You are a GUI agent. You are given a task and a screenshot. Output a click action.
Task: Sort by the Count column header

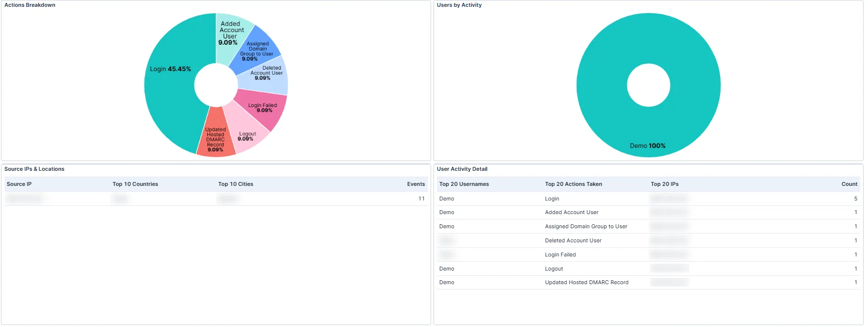850,184
